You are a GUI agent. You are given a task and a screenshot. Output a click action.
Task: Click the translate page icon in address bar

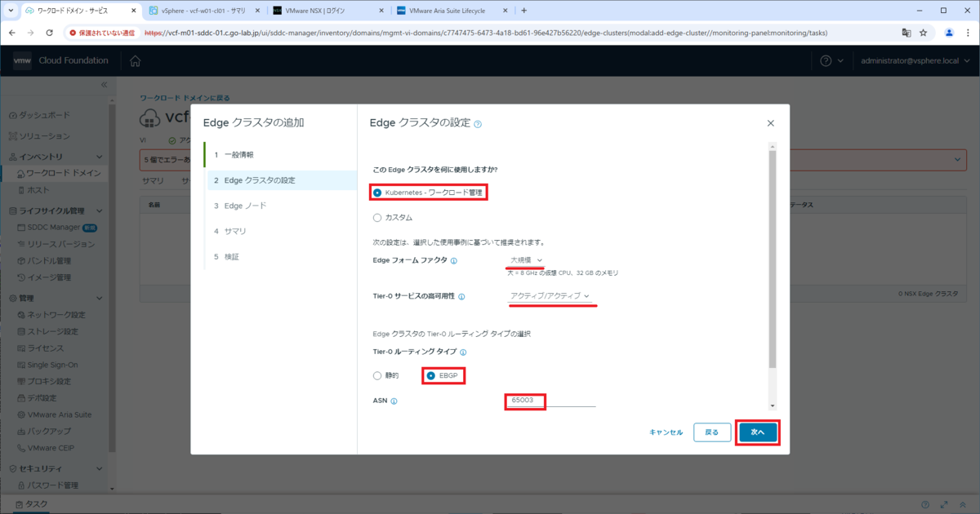coord(906,33)
